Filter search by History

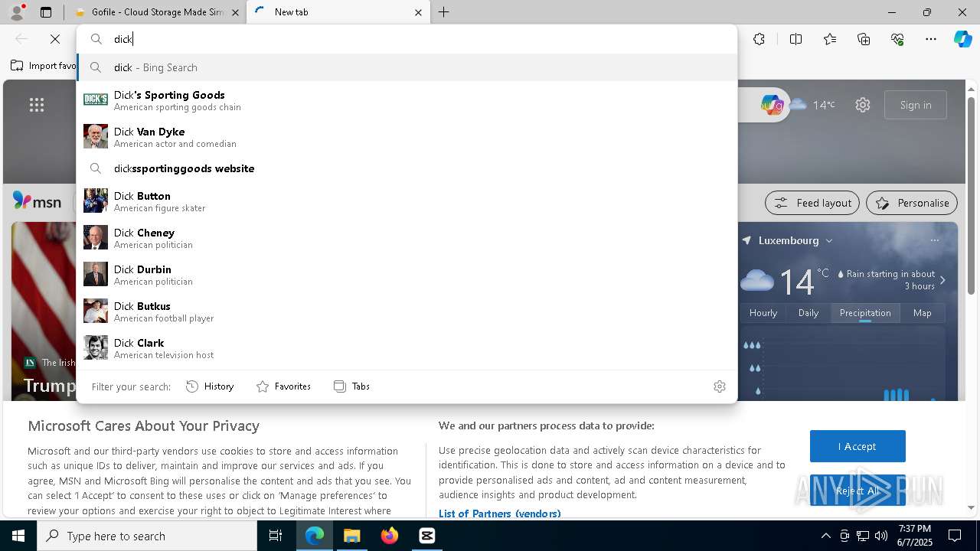coord(210,386)
